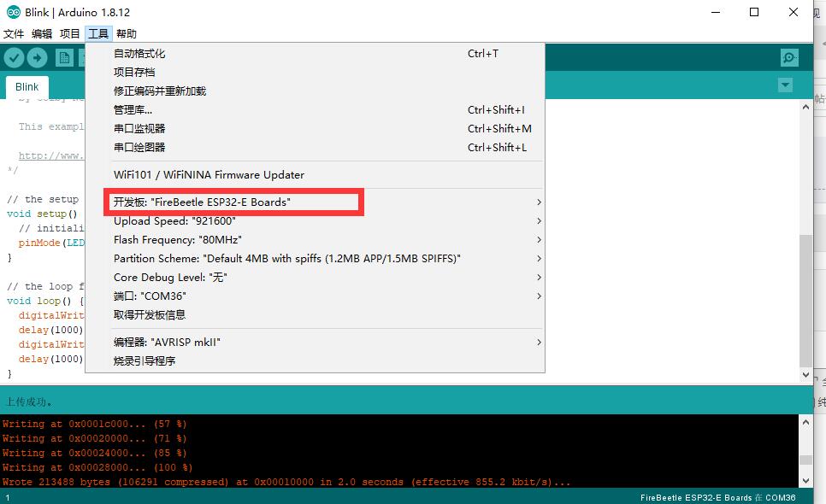
Task: Click the "void loop() {" code line
Action: [x=45, y=301]
